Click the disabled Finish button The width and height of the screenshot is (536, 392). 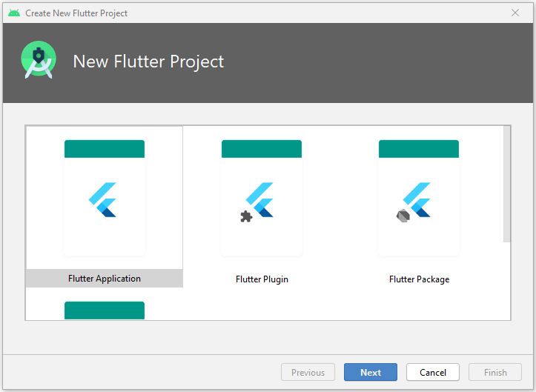(495, 372)
